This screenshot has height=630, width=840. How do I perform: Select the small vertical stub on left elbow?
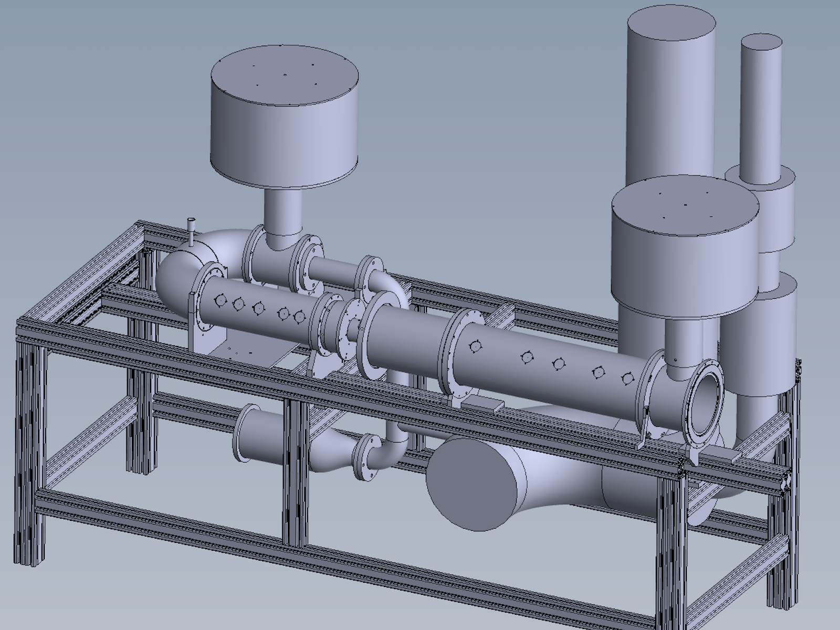click(x=192, y=230)
